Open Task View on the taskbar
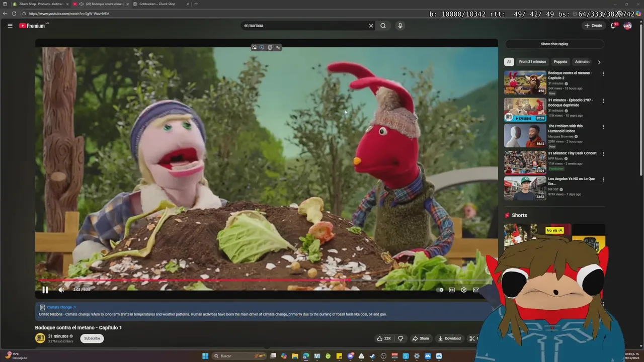The width and height of the screenshot is (644, 362). coord(273,356)
